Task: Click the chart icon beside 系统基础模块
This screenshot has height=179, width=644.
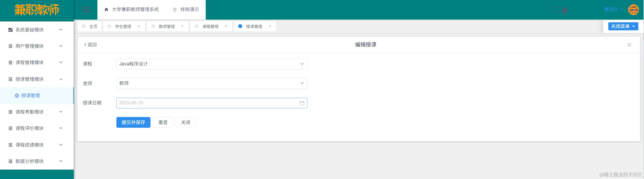Action: click(10, 30)
